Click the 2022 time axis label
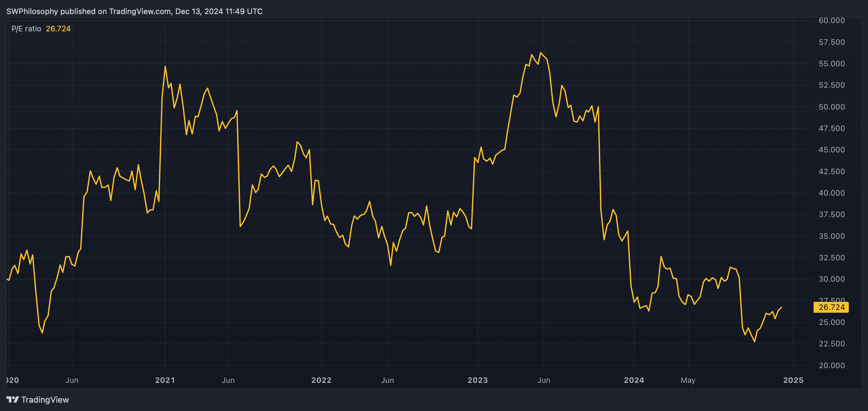 [321, 380]
